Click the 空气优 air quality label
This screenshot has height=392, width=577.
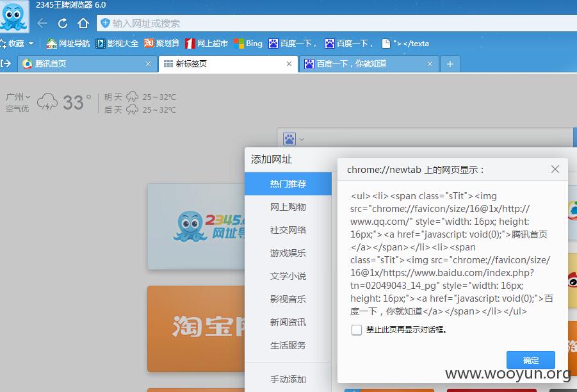click(x=17, y=109)
